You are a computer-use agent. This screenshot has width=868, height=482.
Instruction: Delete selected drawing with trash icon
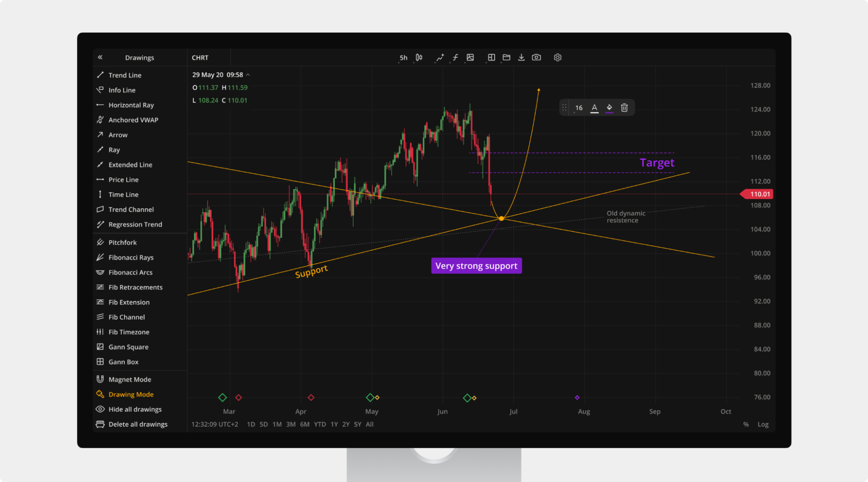[624, 108]
